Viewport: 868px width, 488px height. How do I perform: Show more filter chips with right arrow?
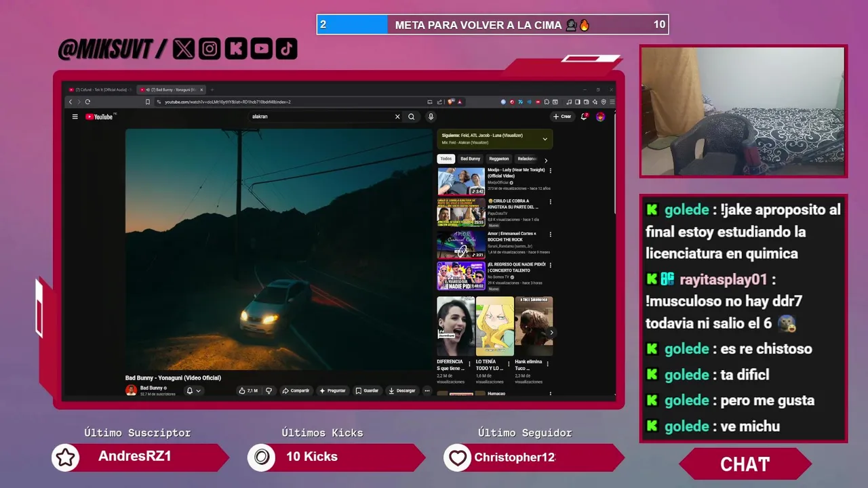(546, 160)
